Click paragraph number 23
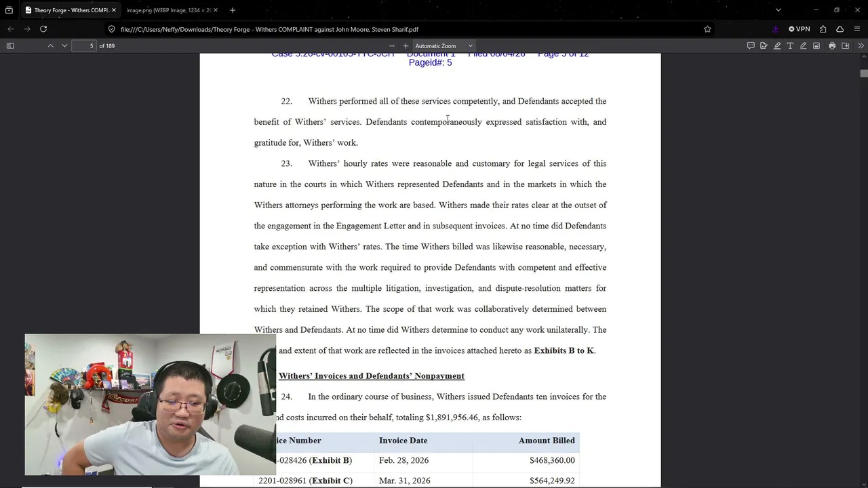The image size is (868, 488). pyautogui.click(x=286, y=163)
